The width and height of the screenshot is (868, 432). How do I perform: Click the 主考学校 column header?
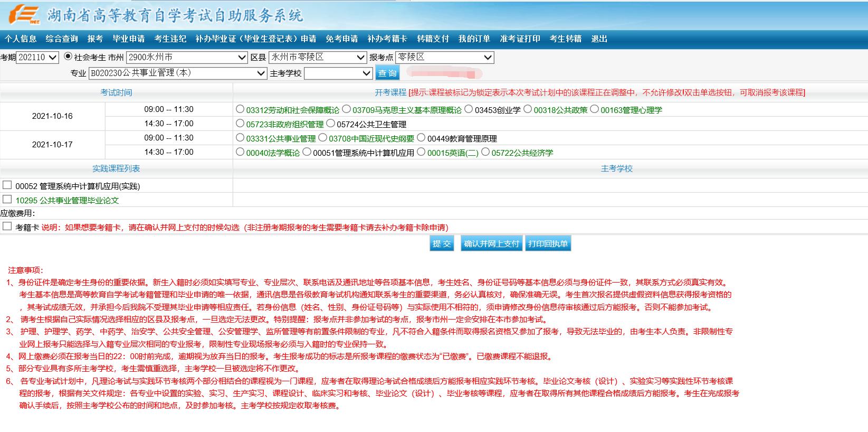tap(616, 168)
